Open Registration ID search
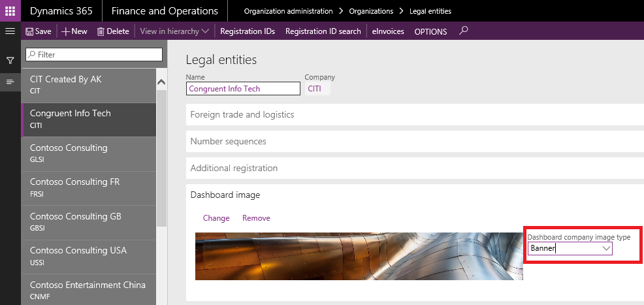Screen dimensions: 644x305 point(323,31)
